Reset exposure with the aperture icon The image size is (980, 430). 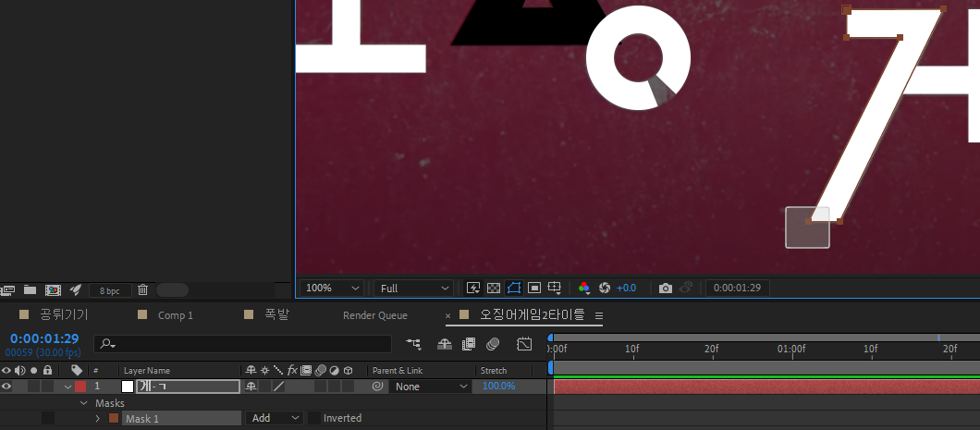point(605,289)
